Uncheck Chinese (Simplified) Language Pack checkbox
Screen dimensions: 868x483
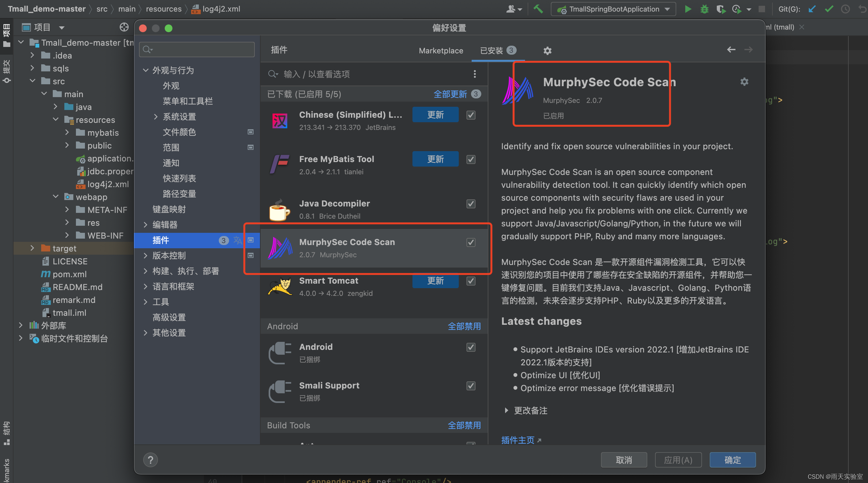coord(471,115)
